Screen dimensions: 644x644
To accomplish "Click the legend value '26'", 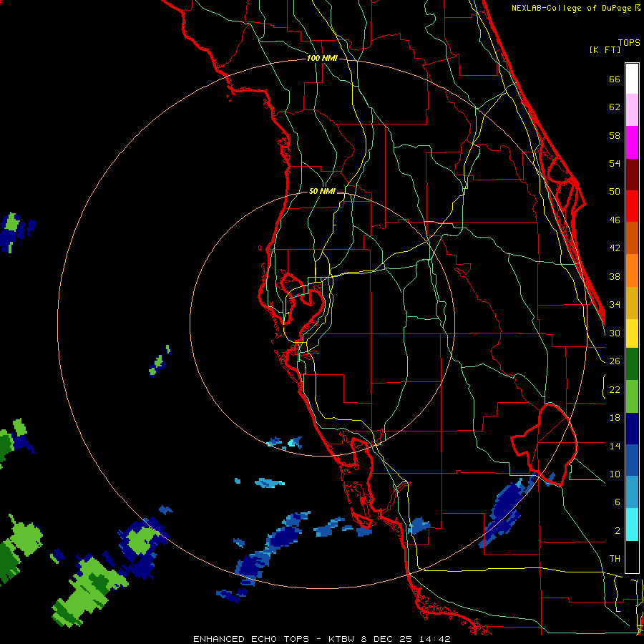I will 615,361.
